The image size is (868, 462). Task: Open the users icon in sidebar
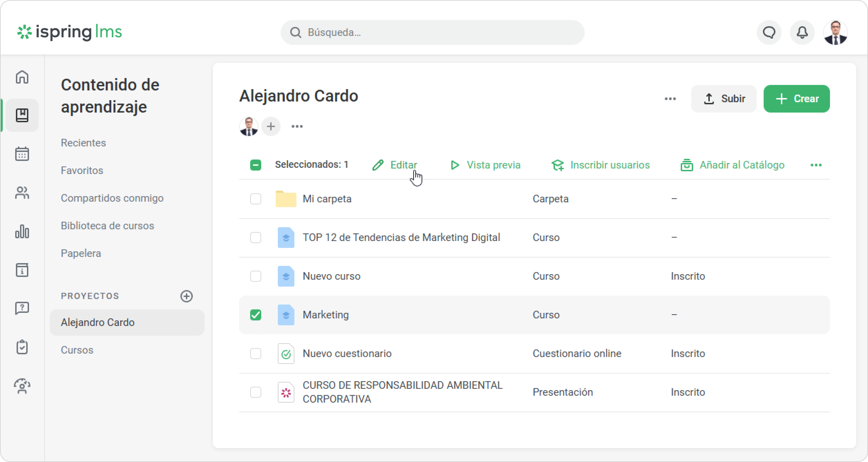click(22, 193)
